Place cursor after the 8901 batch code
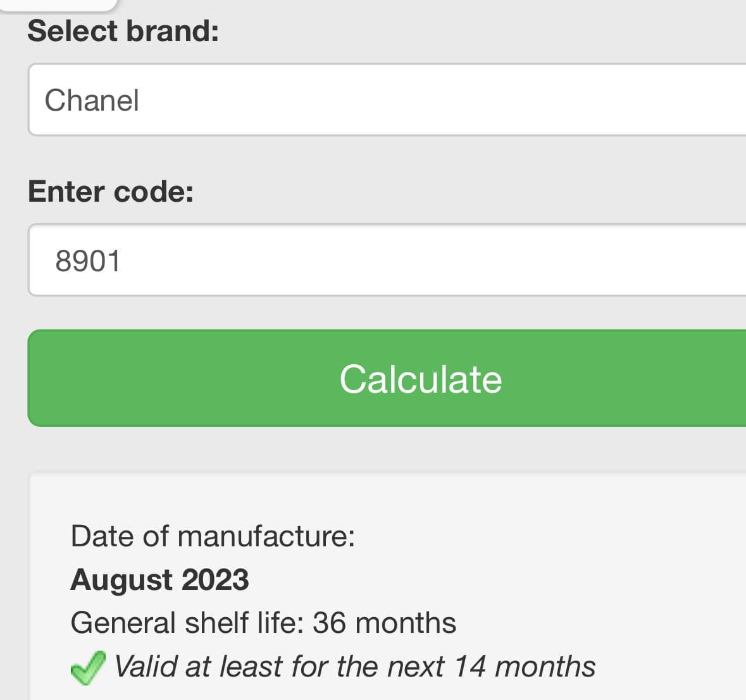Image resolution: width=746 pixels, height=700 pixels. (x=121, y=261)
